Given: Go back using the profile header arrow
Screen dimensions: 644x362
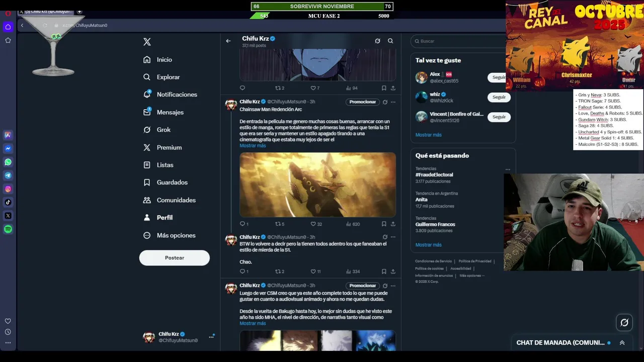Looking at the screenshot, I should [228, 41].
